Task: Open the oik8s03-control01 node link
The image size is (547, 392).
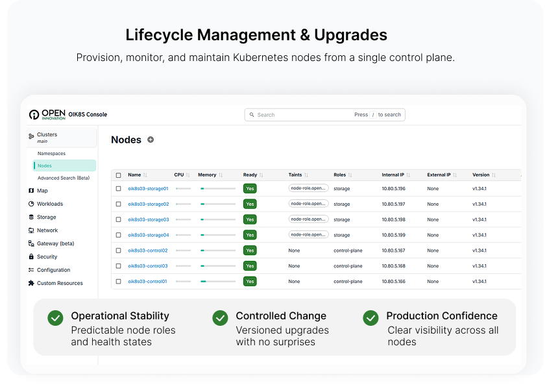Action: coord(147,282)
